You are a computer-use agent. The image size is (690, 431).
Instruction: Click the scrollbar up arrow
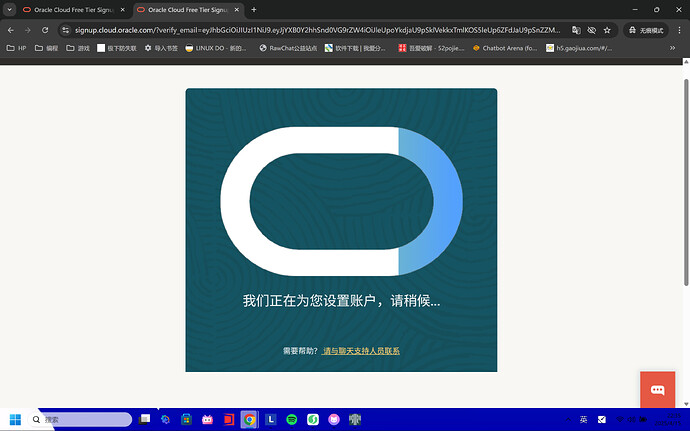tap(686, 62)
